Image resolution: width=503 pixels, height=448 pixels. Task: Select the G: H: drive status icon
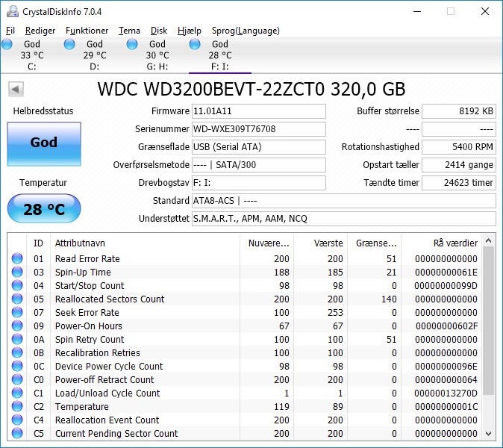click(132, 44)
